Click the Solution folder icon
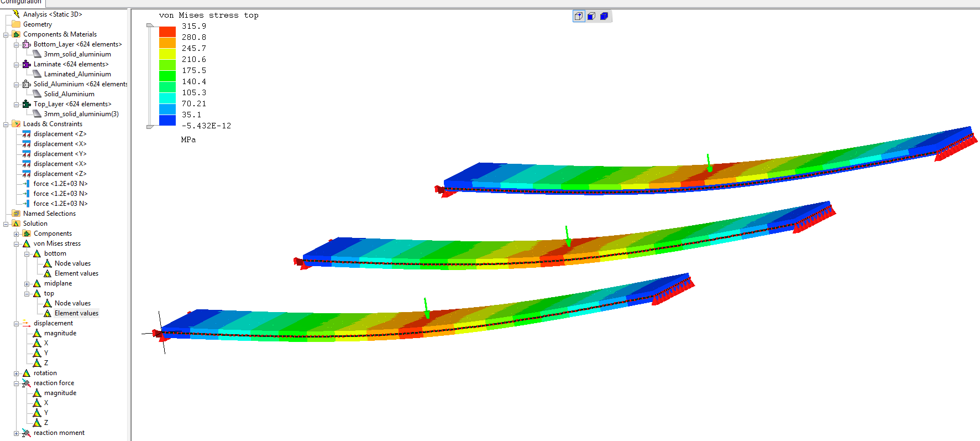The height and width of the screenshot is (441, 980). pos(16,224)
